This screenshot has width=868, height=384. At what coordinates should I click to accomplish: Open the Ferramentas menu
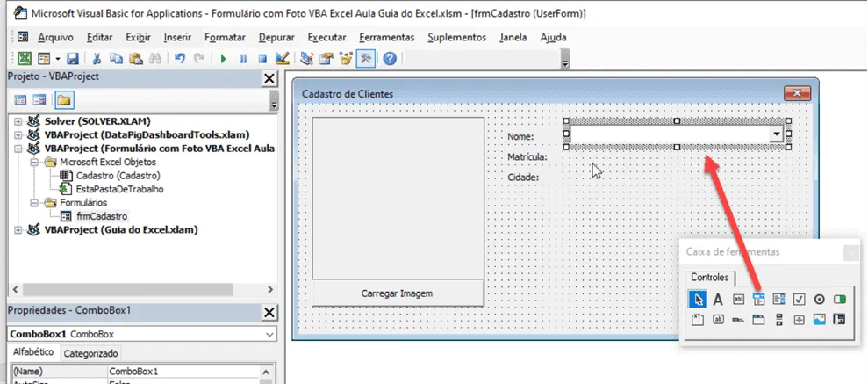tap(386, 37)
